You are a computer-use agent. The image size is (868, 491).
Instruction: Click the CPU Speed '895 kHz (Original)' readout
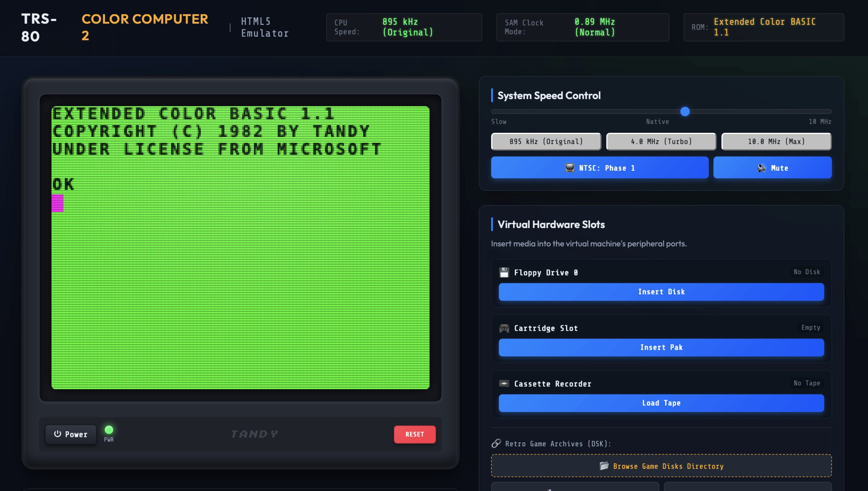408,27
